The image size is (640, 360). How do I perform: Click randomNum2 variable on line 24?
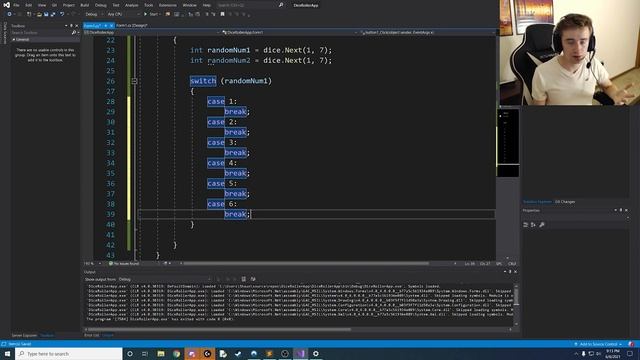[229, 60]
